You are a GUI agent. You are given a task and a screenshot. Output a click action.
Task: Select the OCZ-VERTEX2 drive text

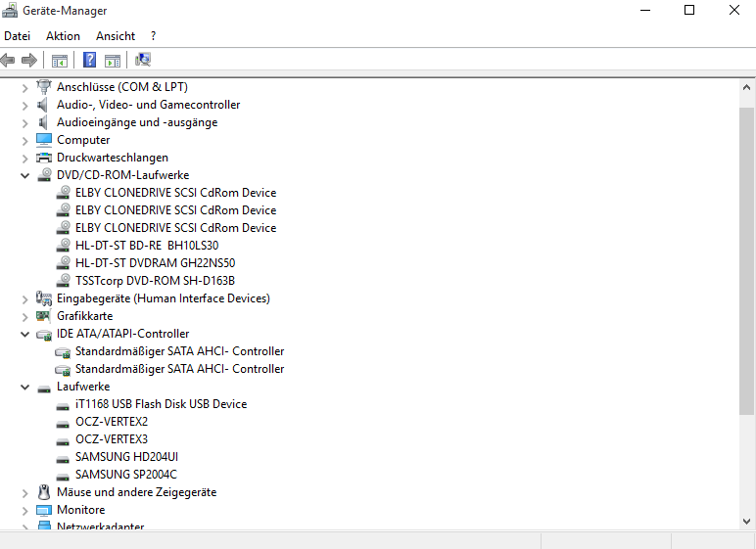(112, 421)
